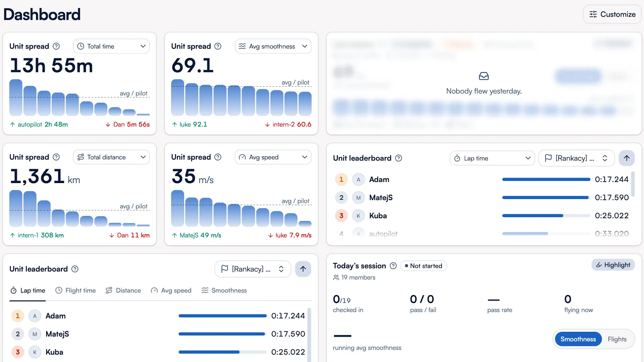Screen dimensions: 644x362
Task: Click help icon next to Today's session
Action: pyautogui.click(x=393, y=266)
